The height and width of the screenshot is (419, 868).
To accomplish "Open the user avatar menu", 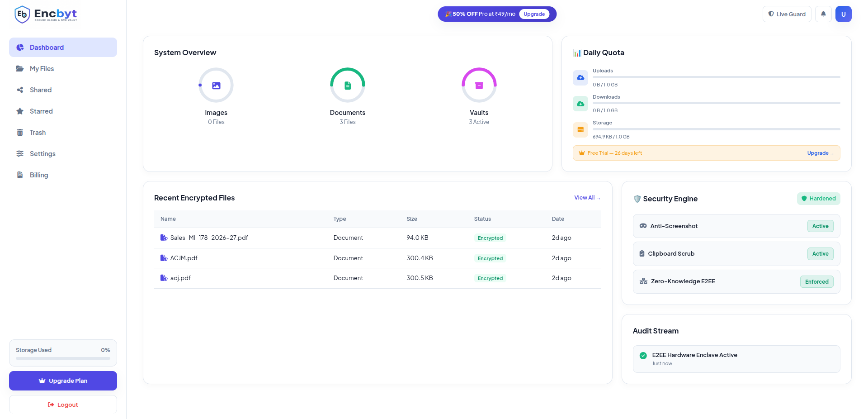I will pos(843,14).
